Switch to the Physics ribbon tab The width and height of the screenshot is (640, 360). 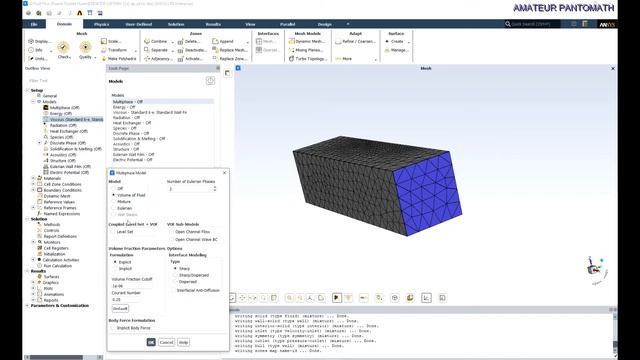101,24
